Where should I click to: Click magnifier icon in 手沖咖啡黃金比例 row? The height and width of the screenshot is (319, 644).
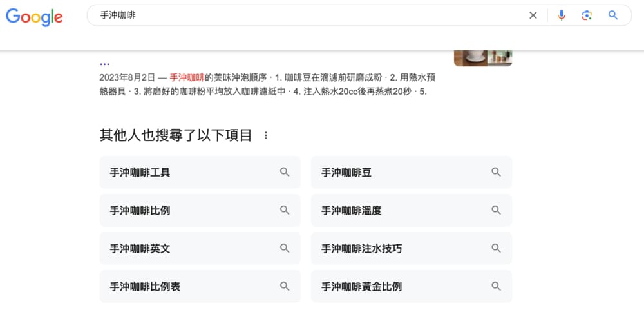pos(496,286)
